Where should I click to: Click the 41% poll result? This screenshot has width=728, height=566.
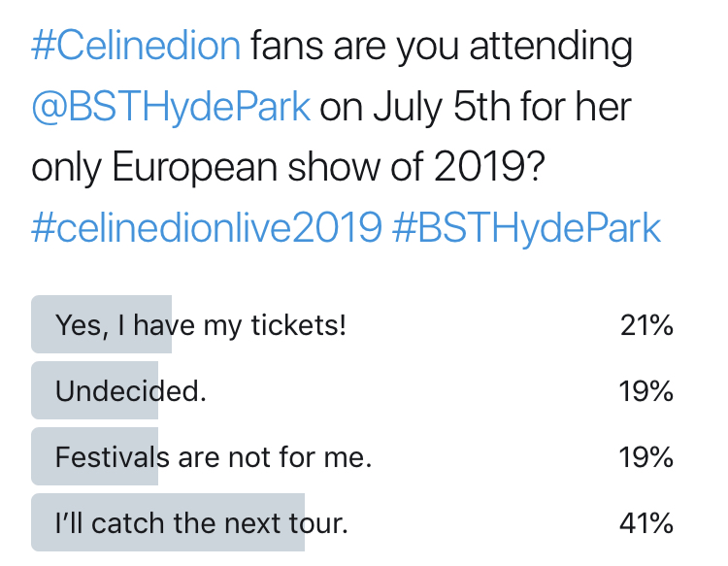[647, 524]
